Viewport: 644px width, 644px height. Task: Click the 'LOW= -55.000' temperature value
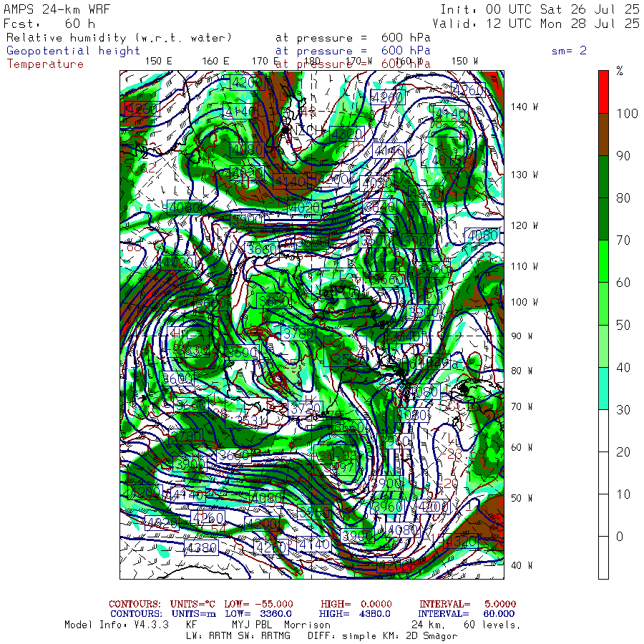click(259, 604)
